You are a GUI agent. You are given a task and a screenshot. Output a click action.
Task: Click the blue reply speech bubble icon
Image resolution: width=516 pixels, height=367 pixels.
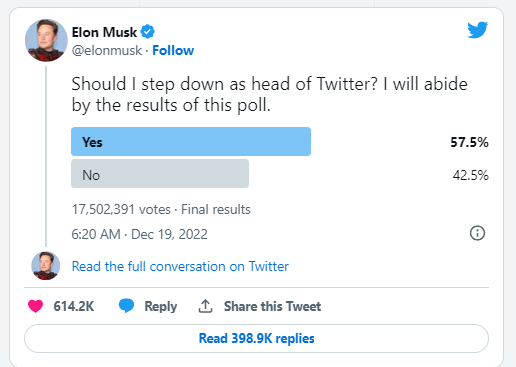click(126, 306)
